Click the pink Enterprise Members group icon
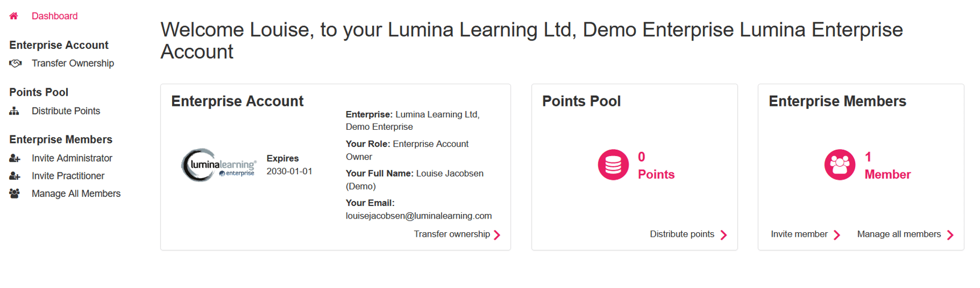The height and width of the screenshot is (288, 980). coord(839,165)
